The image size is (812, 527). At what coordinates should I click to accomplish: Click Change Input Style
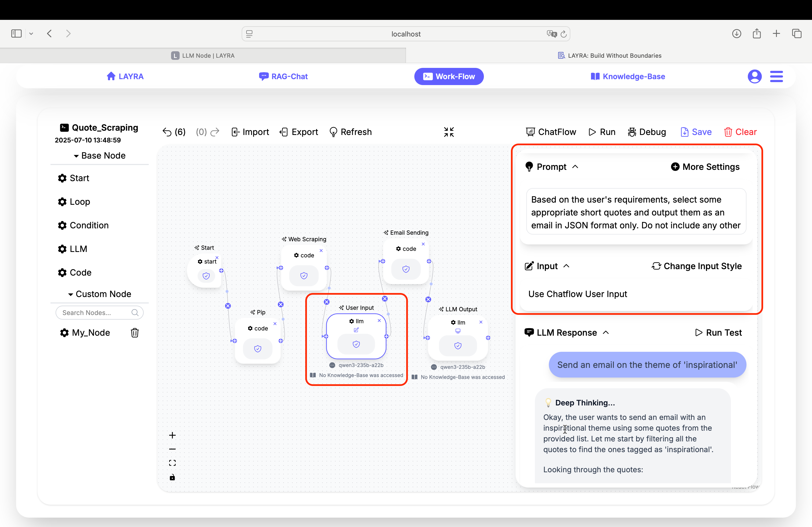(x=696, y=266)
